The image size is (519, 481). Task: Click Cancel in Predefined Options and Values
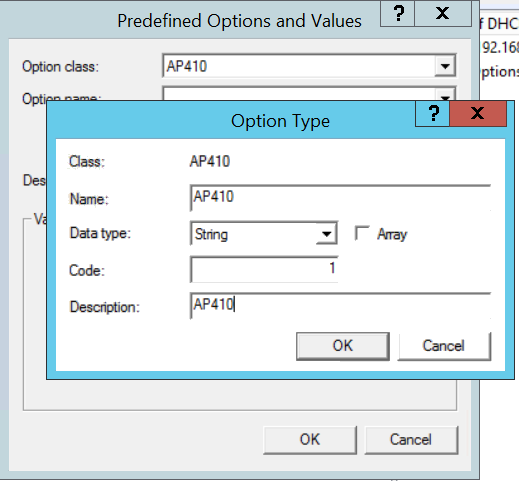pyautogui.click(x=411, y=440)
